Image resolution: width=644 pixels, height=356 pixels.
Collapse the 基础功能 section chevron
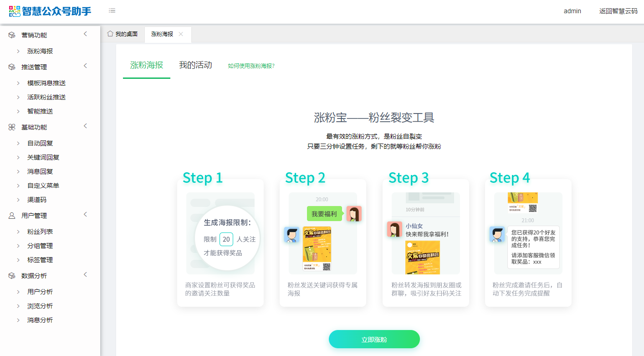pos(85,126)
